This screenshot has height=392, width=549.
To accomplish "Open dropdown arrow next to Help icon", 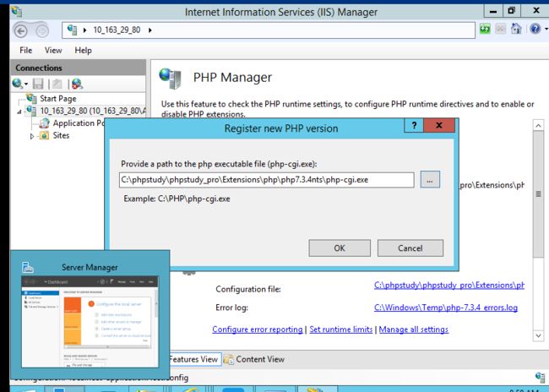I will click(x=546, y=29).
